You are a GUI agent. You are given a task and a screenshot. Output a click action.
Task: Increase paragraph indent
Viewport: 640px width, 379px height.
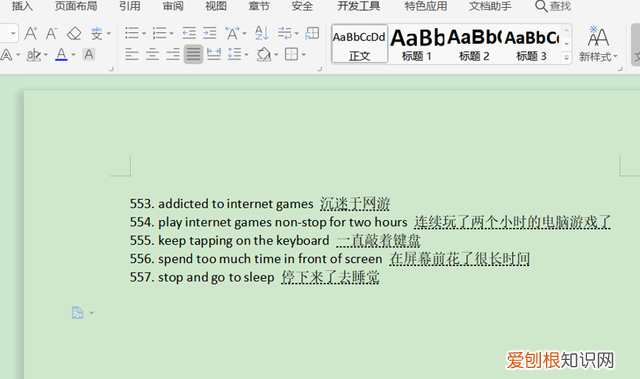click(210, 33)
